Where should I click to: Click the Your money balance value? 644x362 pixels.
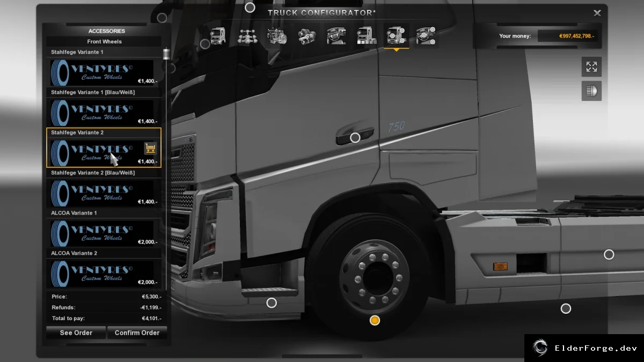tap(577, 36)
